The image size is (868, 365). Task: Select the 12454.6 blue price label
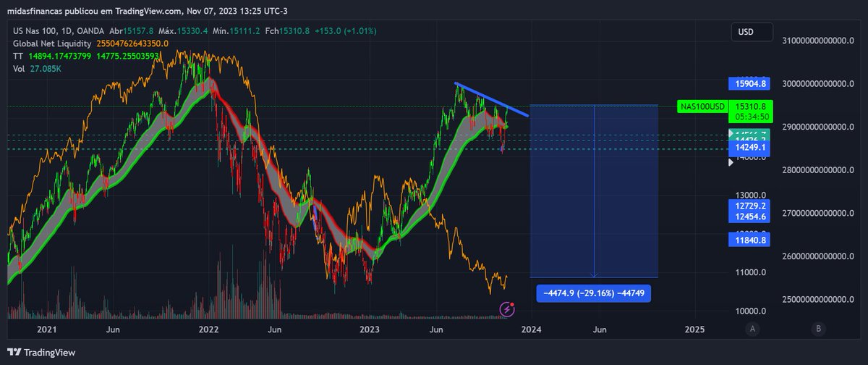tap(751, 217)
